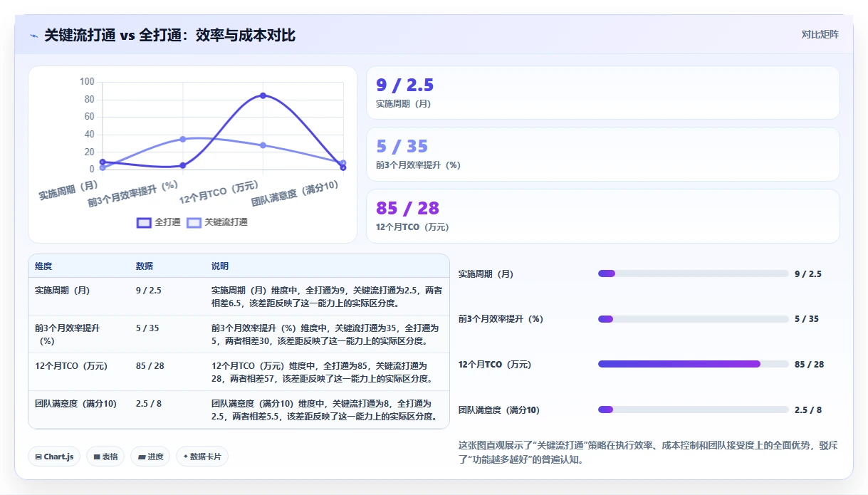Toggle the 全打通 legend swatch

click(144, 222)
